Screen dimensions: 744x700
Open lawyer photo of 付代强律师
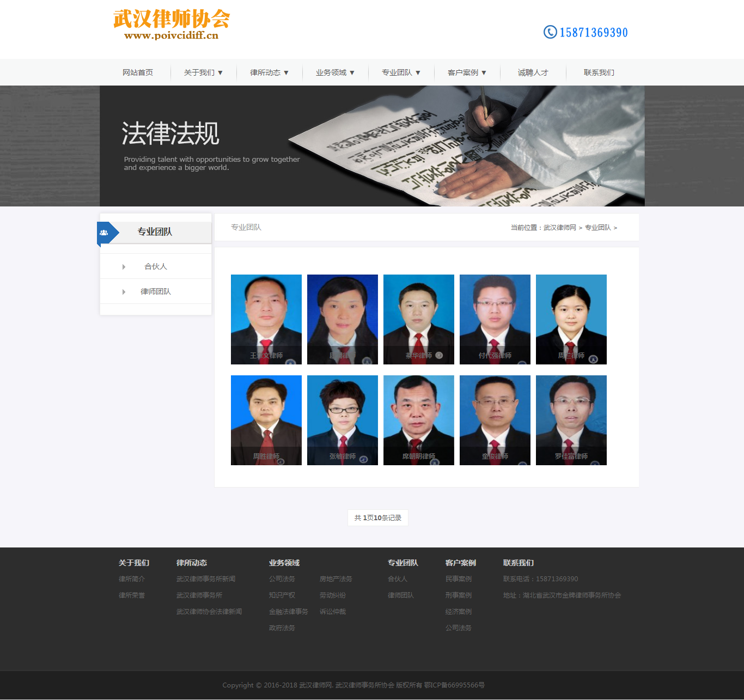click(x=495, y=319)
